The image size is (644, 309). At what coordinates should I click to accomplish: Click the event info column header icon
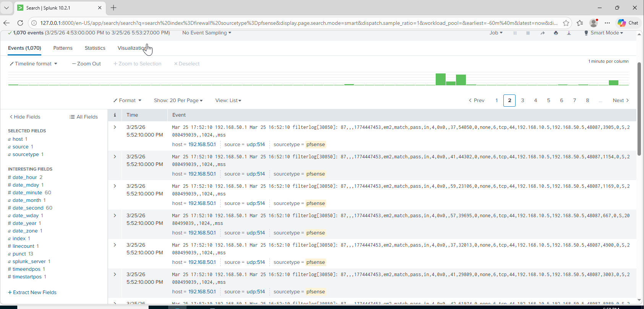pyautogui.click(x=115, y=115)
